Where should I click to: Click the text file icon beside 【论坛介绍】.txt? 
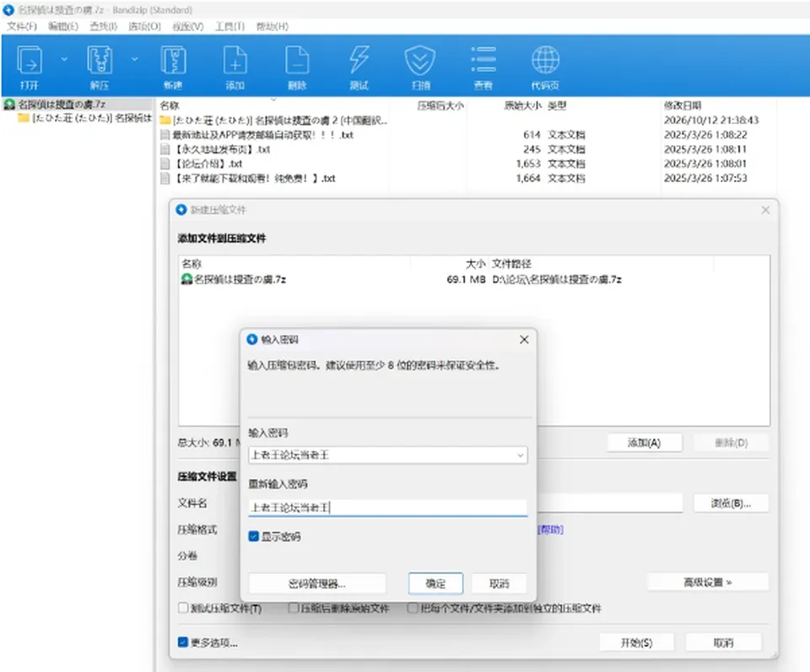click(165, 164)
